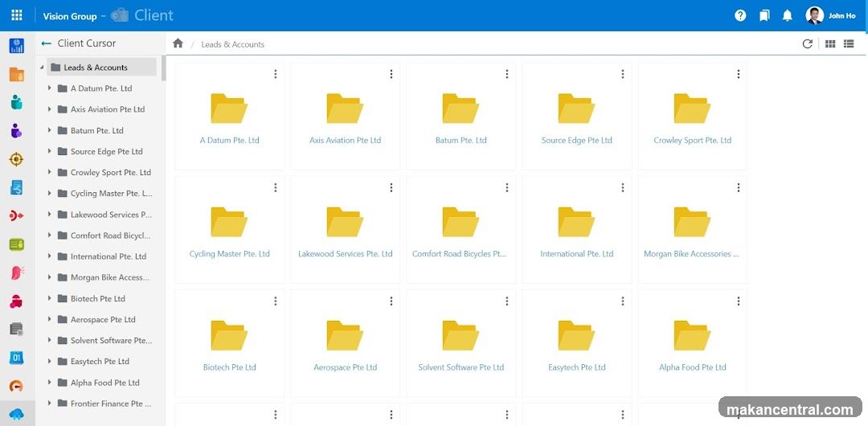
Task: Open the purple person sidebar icon
Action: point(17,131)
